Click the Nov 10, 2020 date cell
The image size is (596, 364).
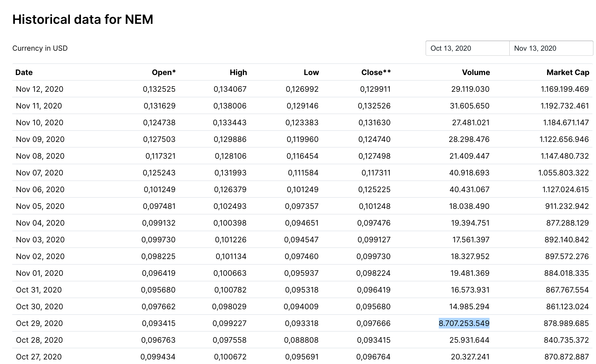[x=40, y=123]
